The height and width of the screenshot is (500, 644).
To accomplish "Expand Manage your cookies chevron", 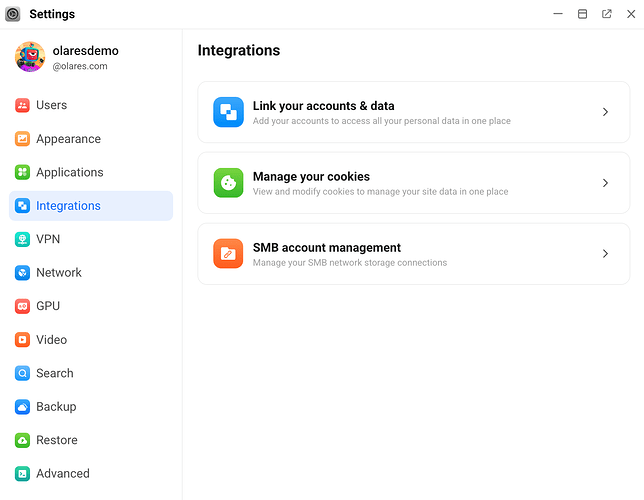I will 605,183.
